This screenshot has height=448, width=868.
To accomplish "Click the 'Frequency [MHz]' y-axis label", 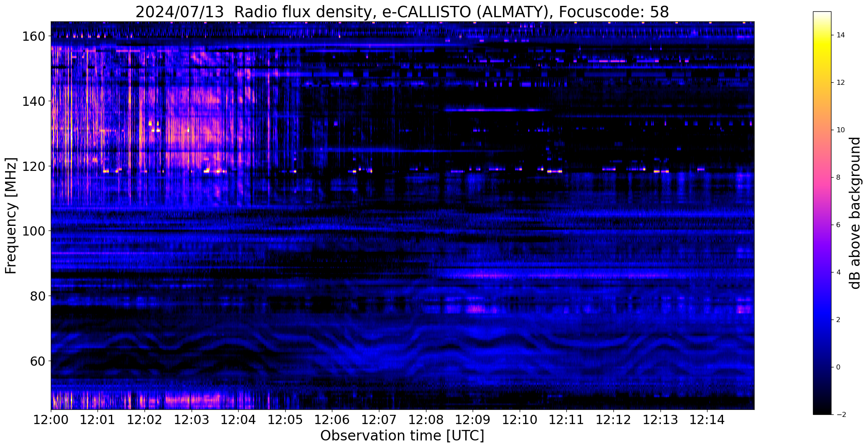I will 11,216.
